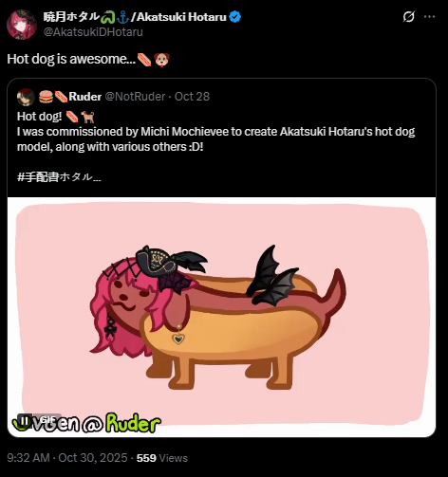Click the #手配書ホタル hashtag
The image size is (448, 477).
[59, 177]
